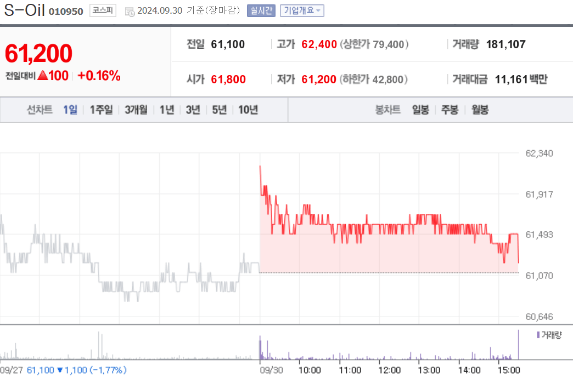573x392 pixels.
Task: Click the 15:00 time axis label
Action: pyautogui.click(x=509, y=370)
